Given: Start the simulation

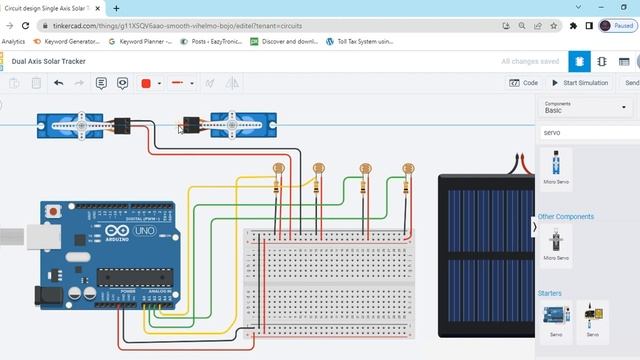Looking at the screenshot, I should (x=580, y=83).
